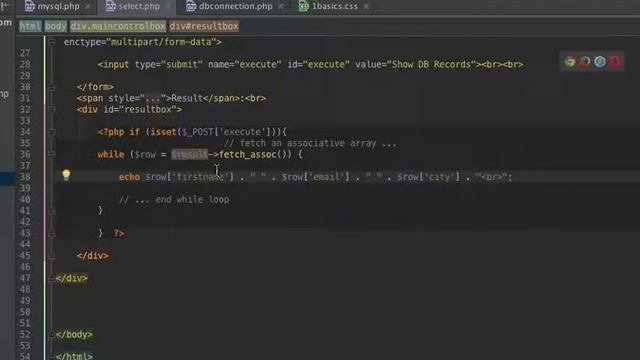Collapse fold marker at line 47

pos(51,278)
